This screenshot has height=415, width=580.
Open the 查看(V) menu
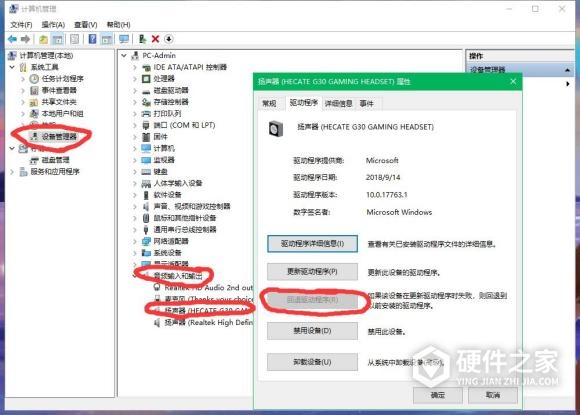85,25
